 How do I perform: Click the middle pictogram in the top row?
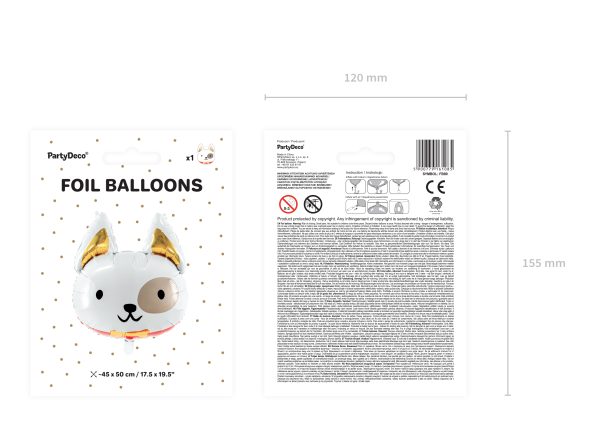click(x=377, y=187)
